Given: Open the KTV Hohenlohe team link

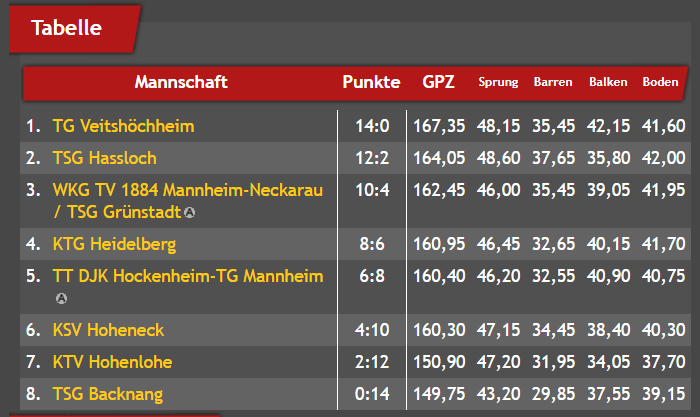Looking at the screenshot, I should tap(112, 362).
